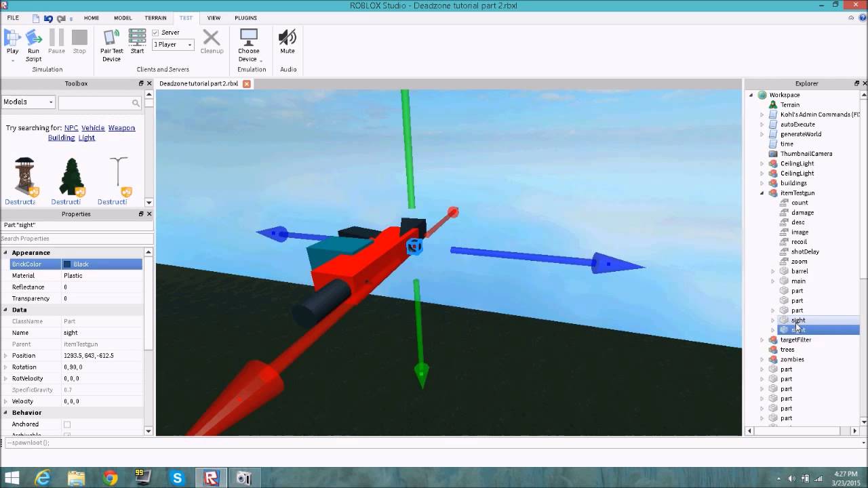Screen dimensions: 868x488
Task: Close the Deadzone tutorial part 2 tab
Action: coord(246,84)
